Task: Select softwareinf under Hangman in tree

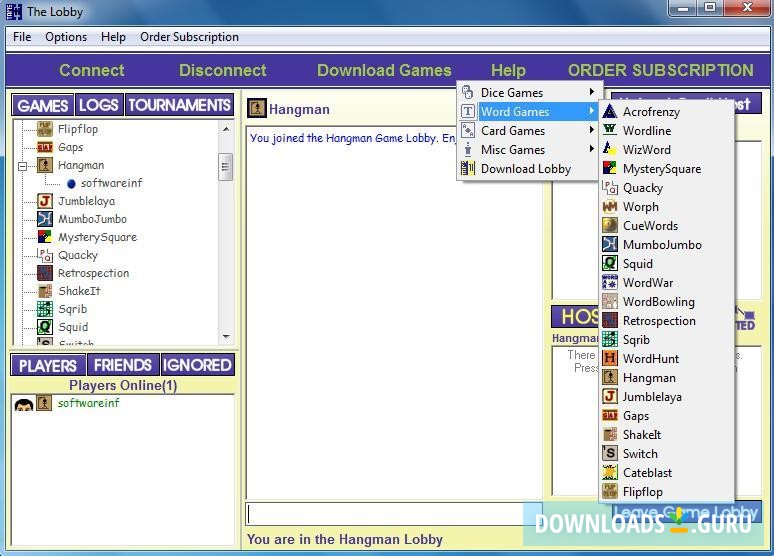Action: pyautogui.click(x=112, y=183)
